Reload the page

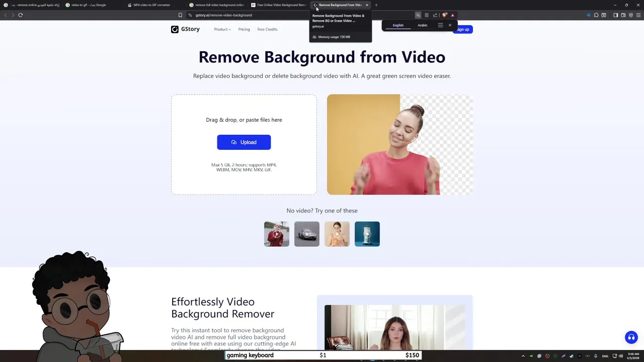[21, 15]
